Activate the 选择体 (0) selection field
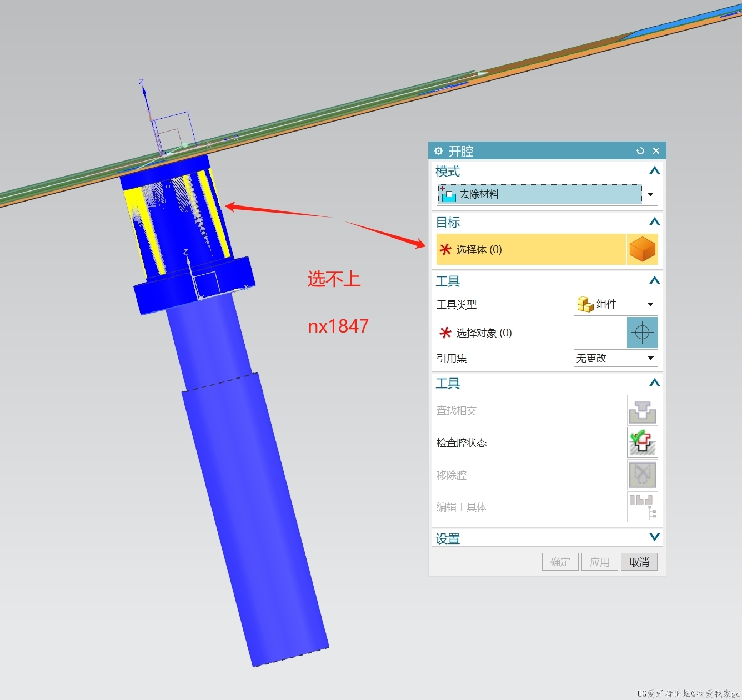The image size is (742, 700). tap(531, 249)
